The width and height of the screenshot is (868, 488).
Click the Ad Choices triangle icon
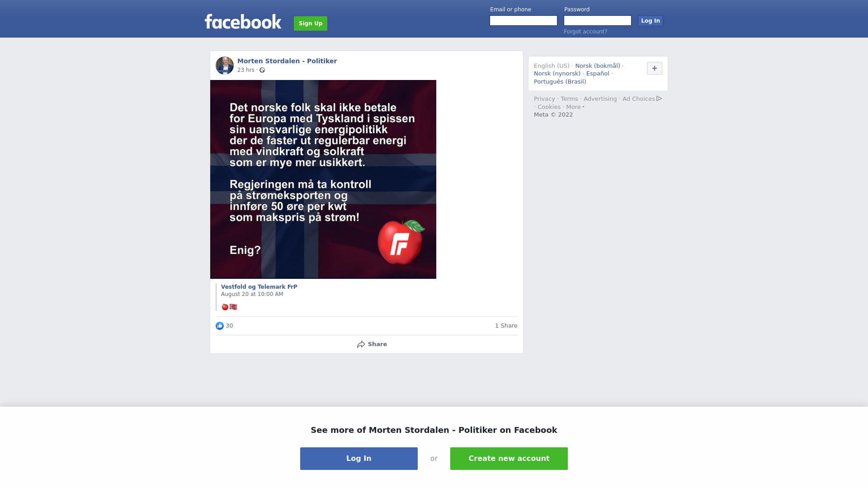click(659, 99)
